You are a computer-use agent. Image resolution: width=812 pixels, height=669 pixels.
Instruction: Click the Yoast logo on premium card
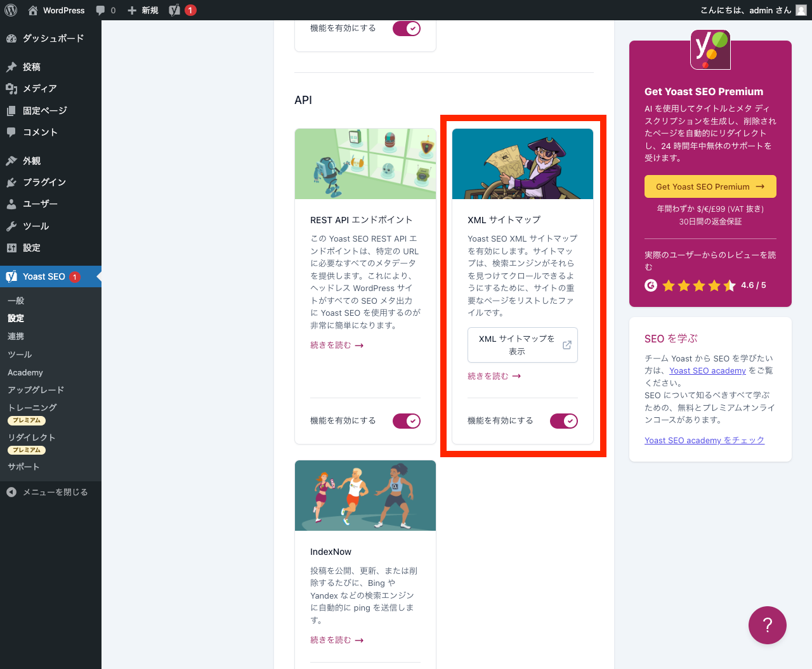tap(710, 49)
